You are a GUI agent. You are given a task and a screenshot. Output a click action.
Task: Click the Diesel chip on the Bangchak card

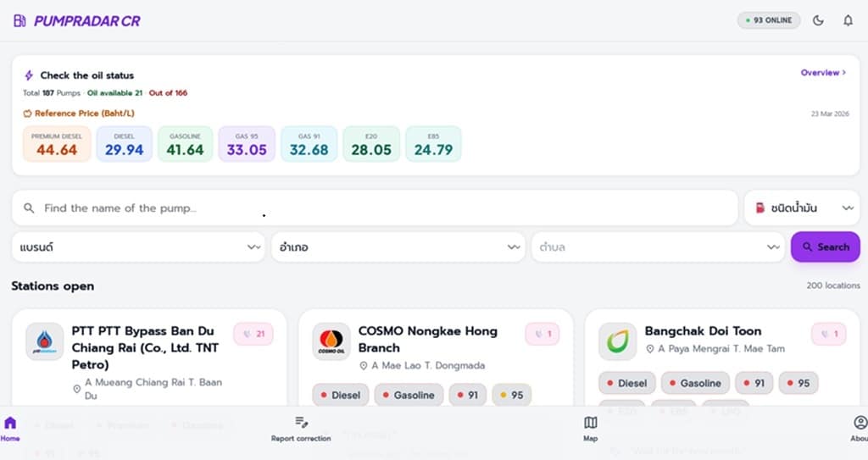(627, 383)
